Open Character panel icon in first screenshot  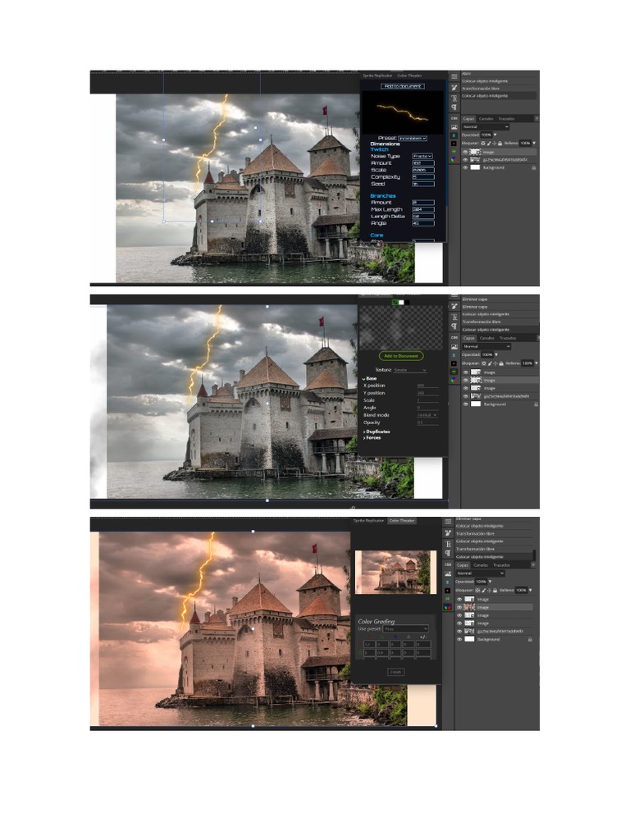pyautogui.click(x=454, y=98)
